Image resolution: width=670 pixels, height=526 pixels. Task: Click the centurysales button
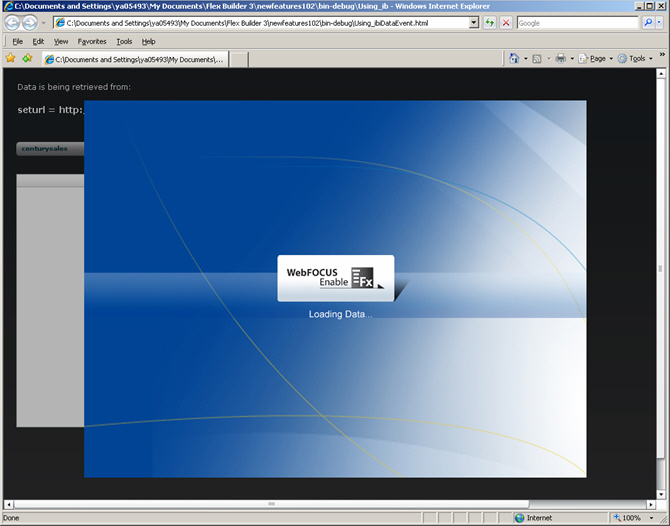[x=50, y=149]
